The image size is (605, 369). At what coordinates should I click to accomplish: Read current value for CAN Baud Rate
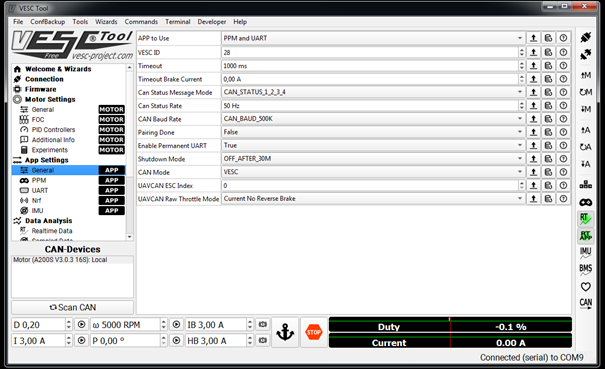tap(533, 119)
